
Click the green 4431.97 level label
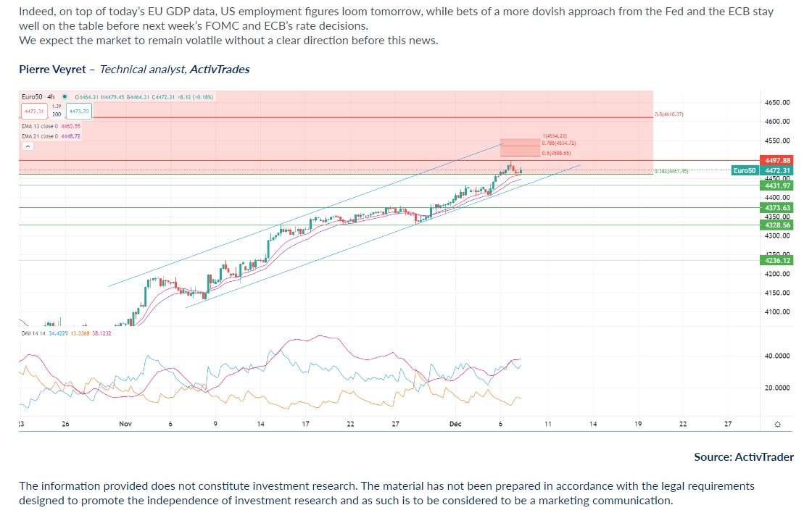pyautogui.click(x=776, y=185)
